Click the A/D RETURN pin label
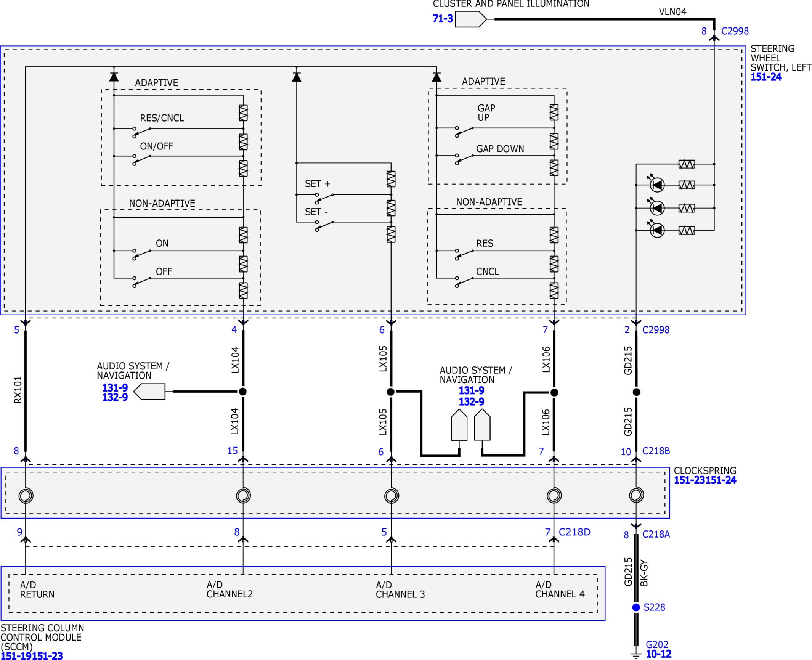 pos(37,589)
